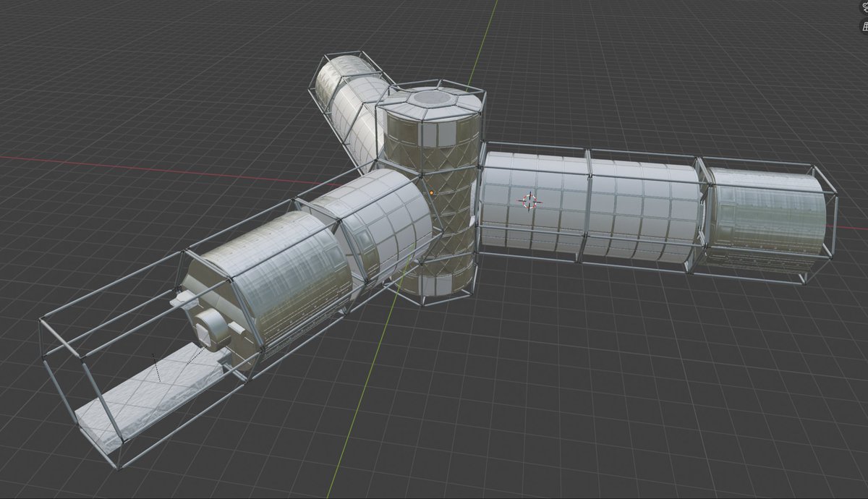
Task: Click the orange object origin dot
Action: click(431, 192)
